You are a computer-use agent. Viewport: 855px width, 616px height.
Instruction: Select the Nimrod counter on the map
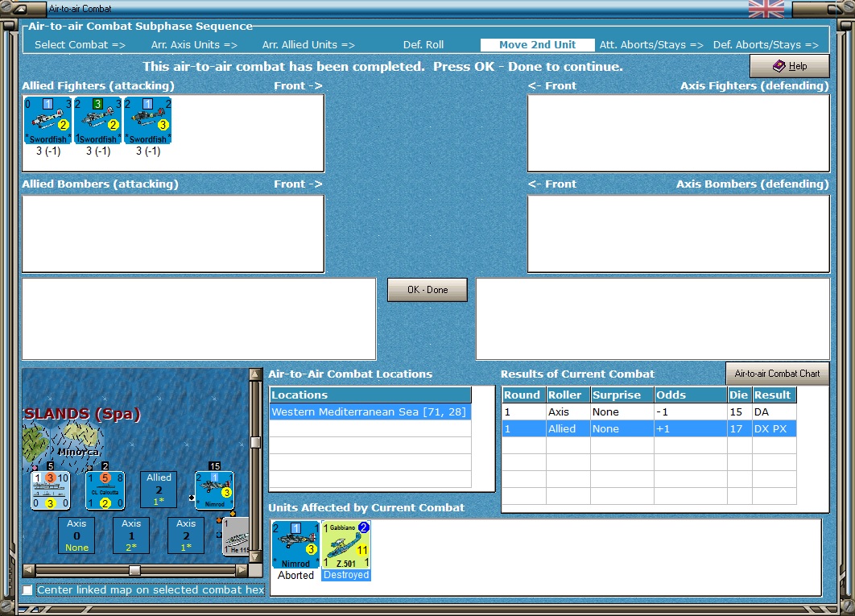[215, 490]
